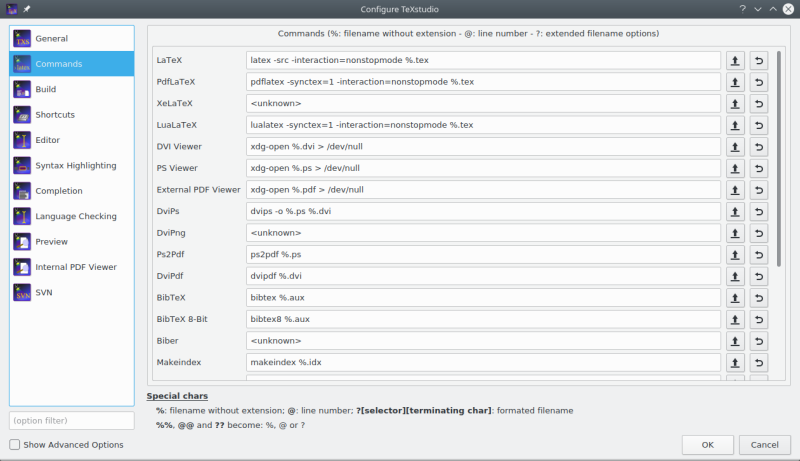Reset the PdfLaTeX command to default
Image resolution: width=800 pixels, height=461 pixels.
pyautogui.click(x=759, y=82)
